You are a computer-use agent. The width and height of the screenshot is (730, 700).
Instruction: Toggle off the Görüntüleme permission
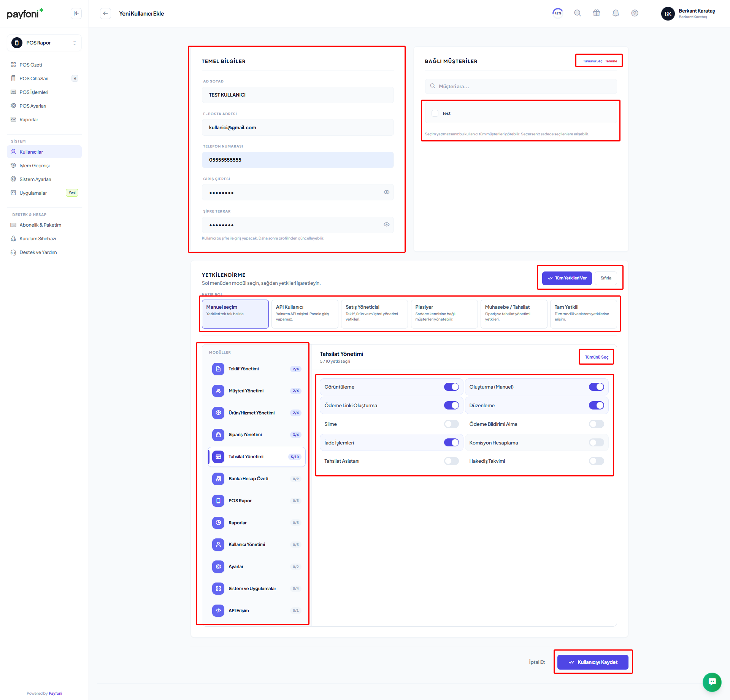click(451, 387)
